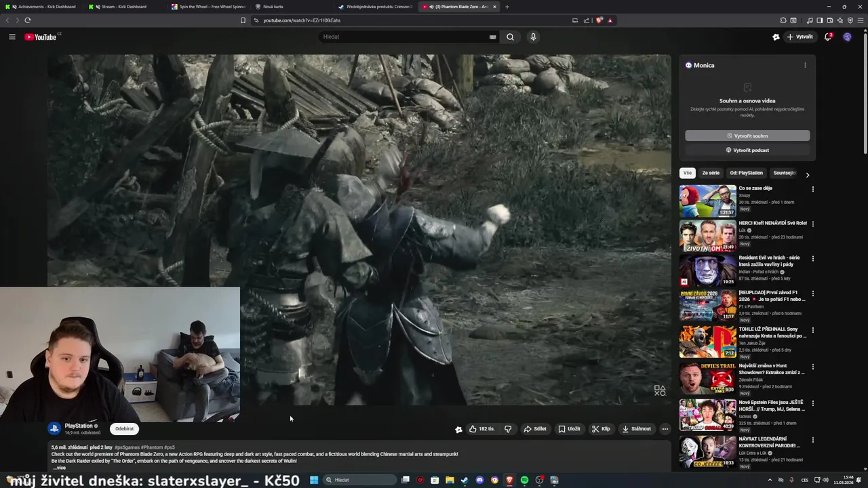Switch to Předobjednávka produktu Crimson tab
868x488 pixels.
click(x=375, y=7)
